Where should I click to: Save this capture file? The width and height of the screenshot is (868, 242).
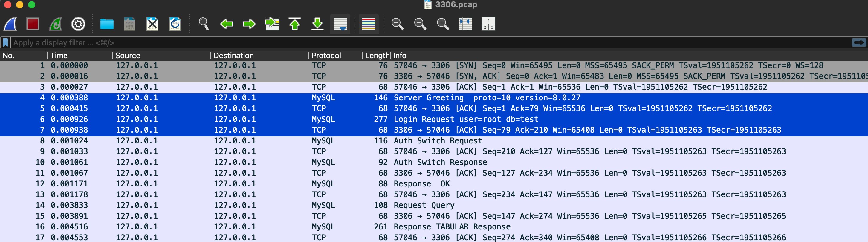point(129,24)
